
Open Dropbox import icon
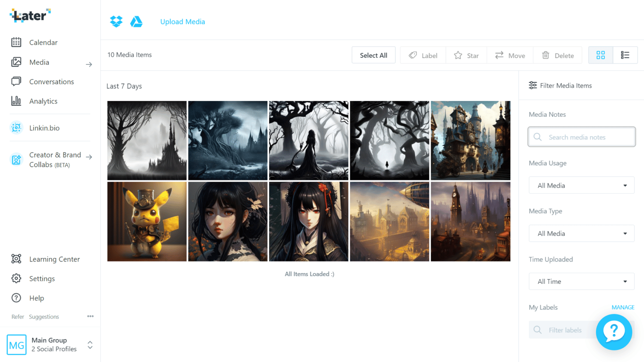point(116,21)
